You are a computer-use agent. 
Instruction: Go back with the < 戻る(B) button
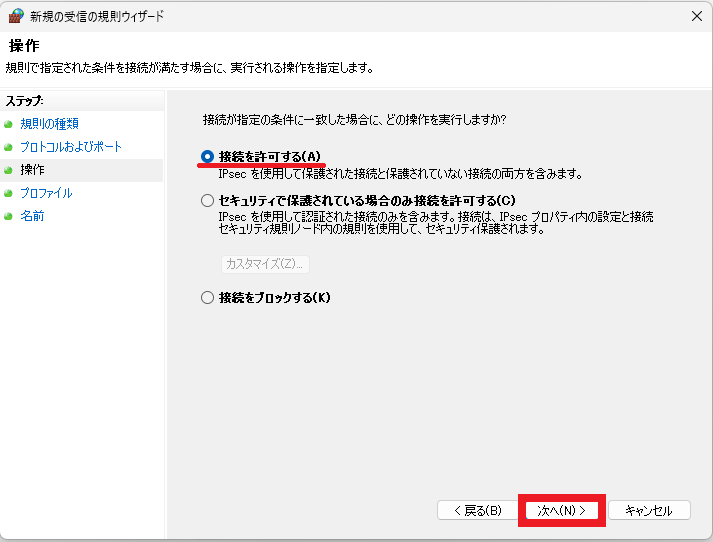point(477,511)
